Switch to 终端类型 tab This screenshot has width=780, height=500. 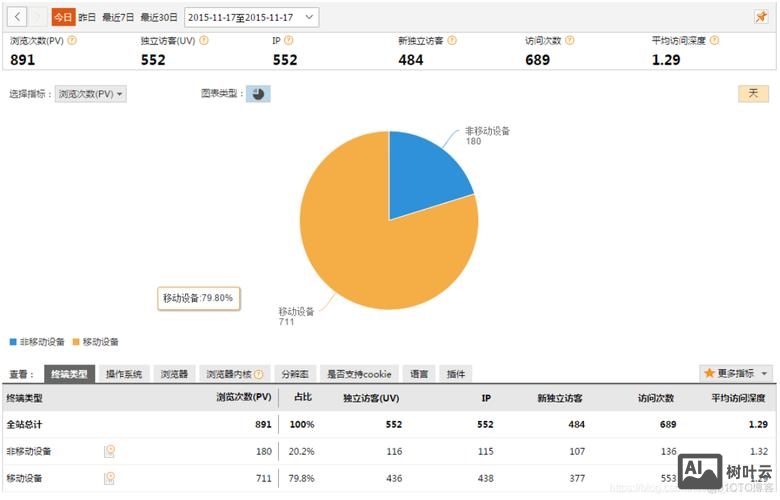click(69, 374)
